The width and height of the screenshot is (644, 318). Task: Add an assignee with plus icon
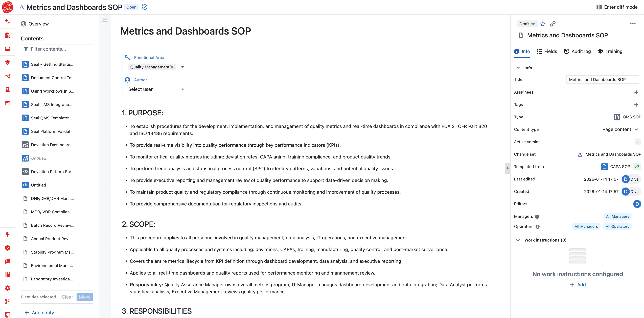tap(636, 92)
